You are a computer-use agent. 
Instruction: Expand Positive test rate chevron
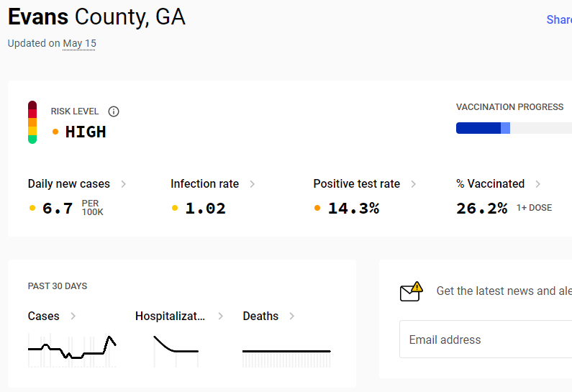[413, 184]
